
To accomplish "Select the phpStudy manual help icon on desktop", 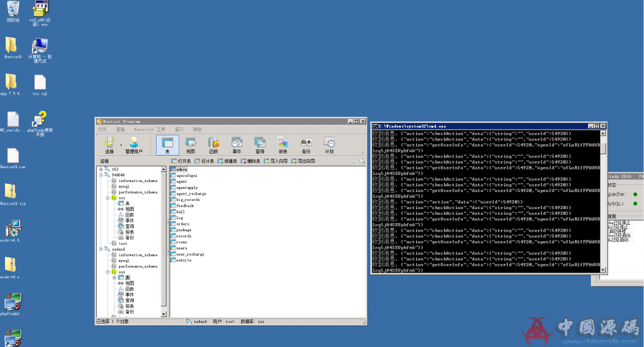I will point(40,124).
